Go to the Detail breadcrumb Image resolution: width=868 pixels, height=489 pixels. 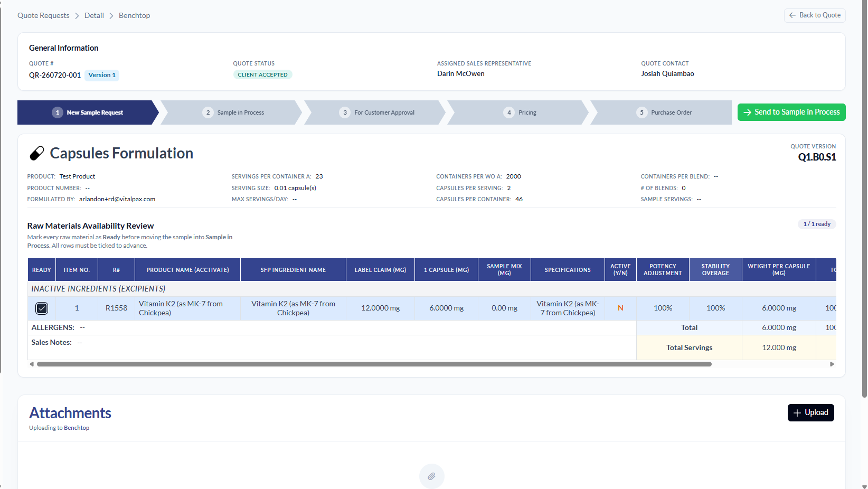94,15
